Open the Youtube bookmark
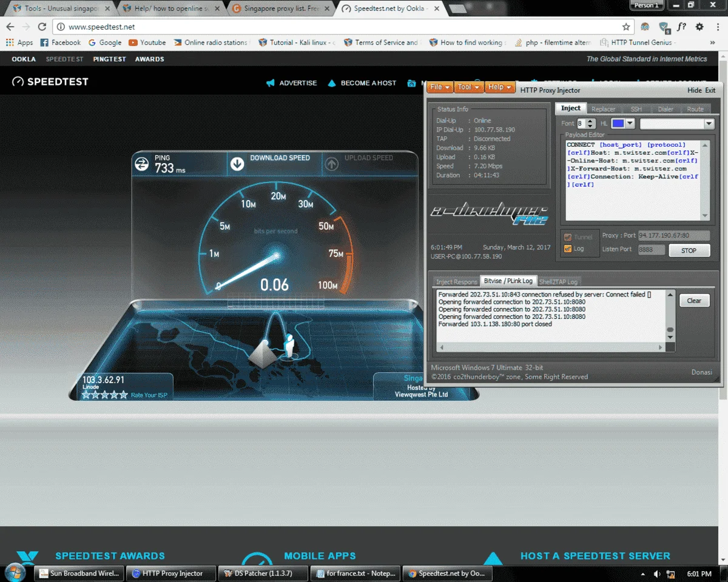Viewport: 728px width, 582px height. pyautogui.click(x=147, y=42)
